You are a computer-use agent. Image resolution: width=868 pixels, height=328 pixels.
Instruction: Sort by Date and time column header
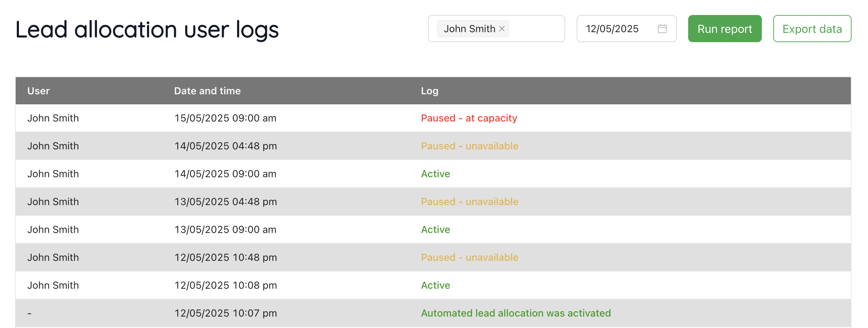click(x=207, y=91)
